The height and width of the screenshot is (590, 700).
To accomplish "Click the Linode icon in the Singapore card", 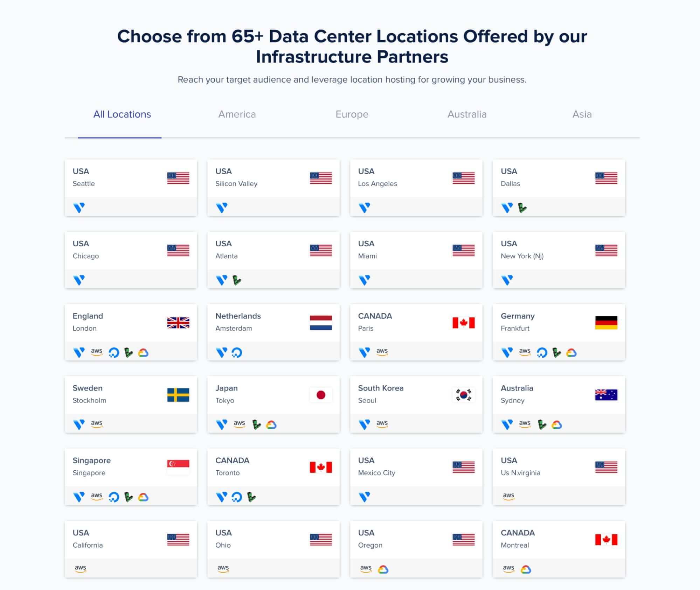I will [x=129, y=497].
